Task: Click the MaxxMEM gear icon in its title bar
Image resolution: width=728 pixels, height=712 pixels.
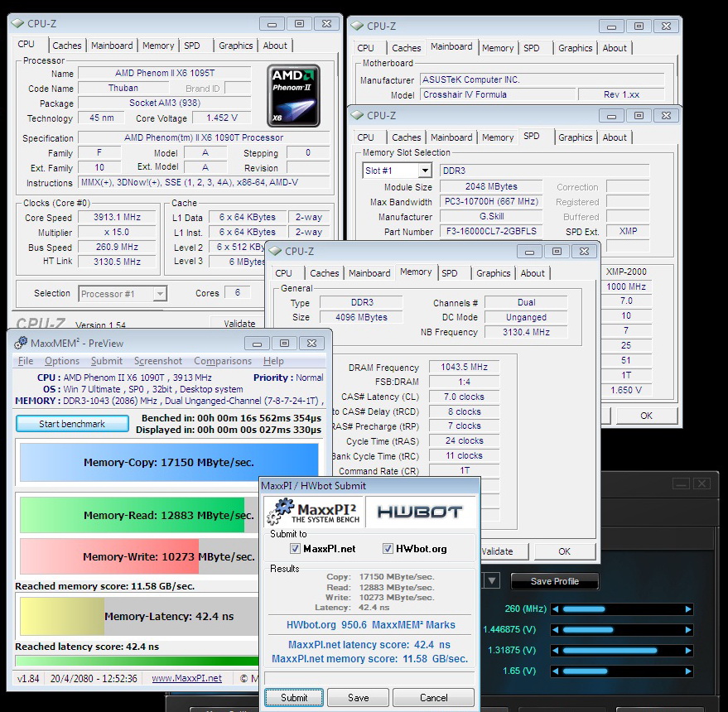Action: [21, 343]
